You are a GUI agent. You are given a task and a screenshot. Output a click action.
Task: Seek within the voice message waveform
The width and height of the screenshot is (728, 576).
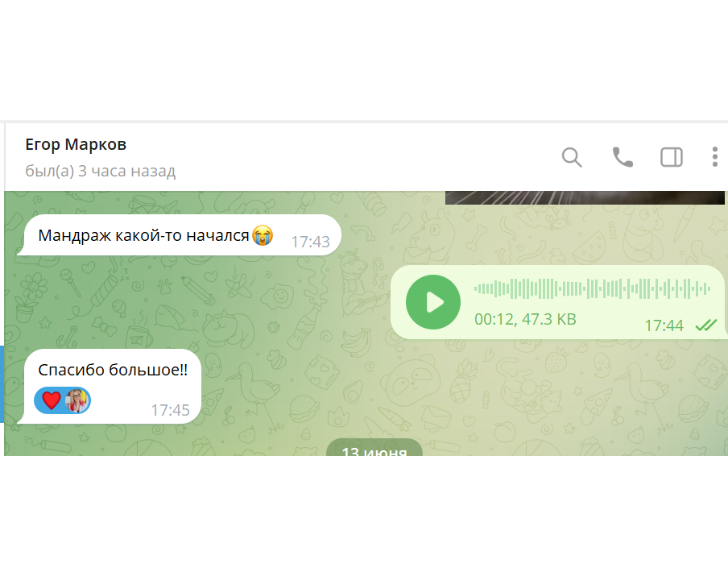592,289
